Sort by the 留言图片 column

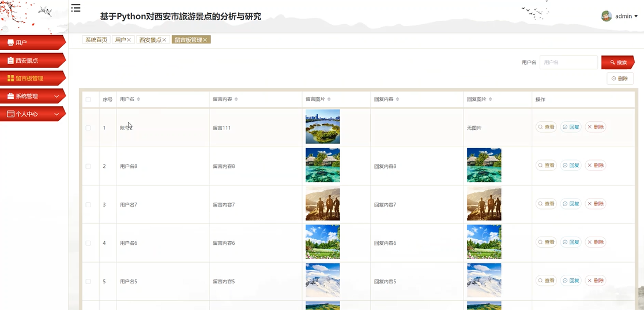click(329, 99)
